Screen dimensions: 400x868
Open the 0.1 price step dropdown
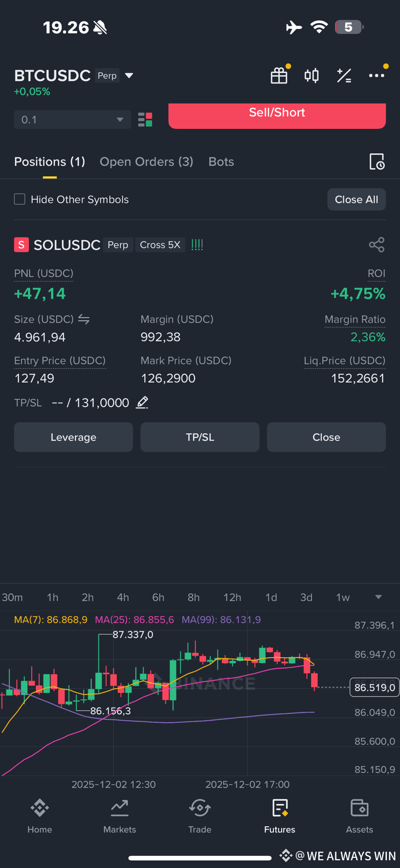72,119
